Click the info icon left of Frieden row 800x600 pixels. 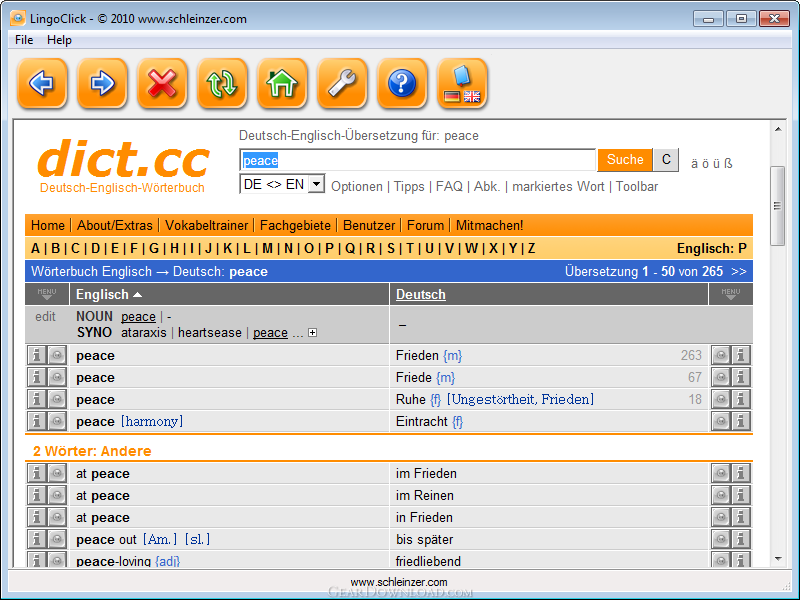37,355
